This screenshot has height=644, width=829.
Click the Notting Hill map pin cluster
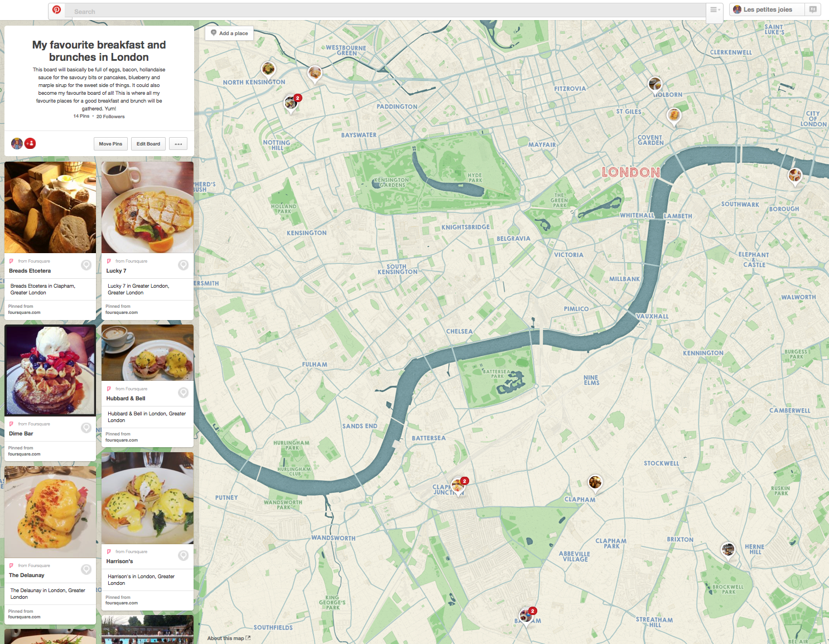point(291,103)
